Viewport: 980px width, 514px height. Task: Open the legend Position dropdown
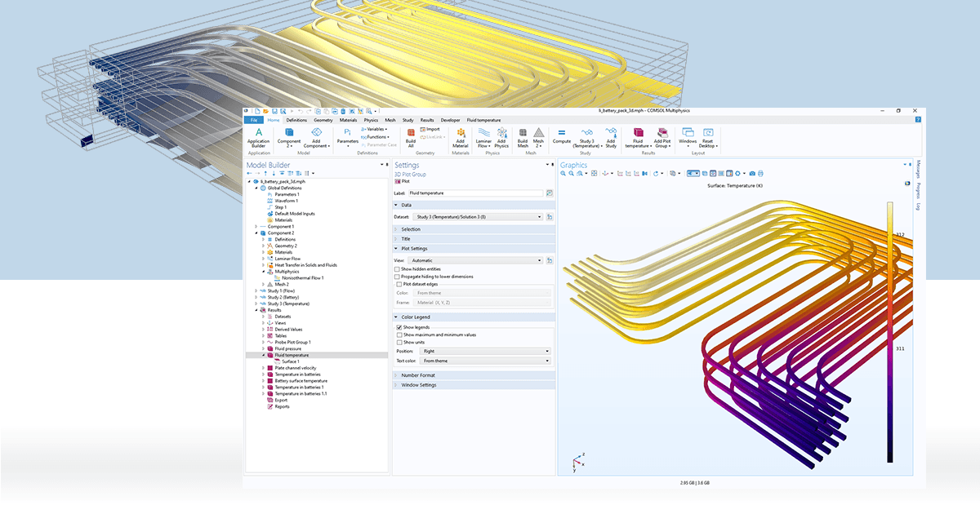483,351
